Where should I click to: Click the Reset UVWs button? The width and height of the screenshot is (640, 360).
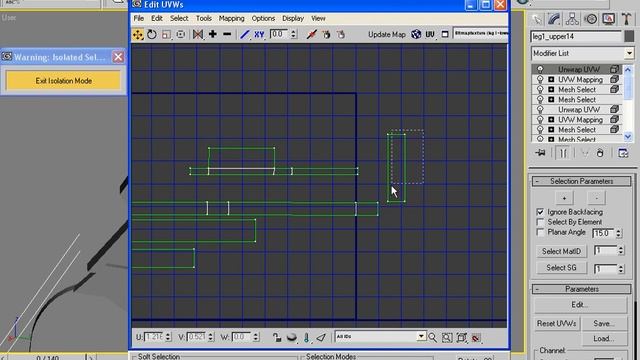click(556, 323)
